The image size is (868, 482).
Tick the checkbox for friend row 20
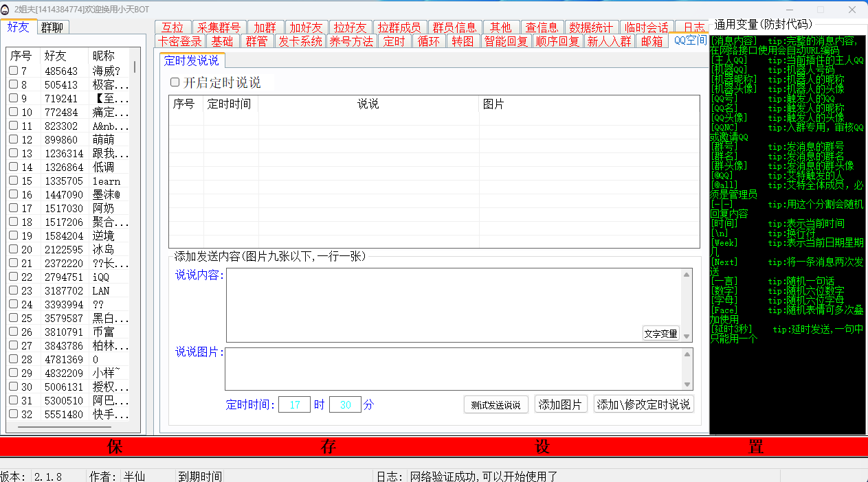tap(13, 249)
